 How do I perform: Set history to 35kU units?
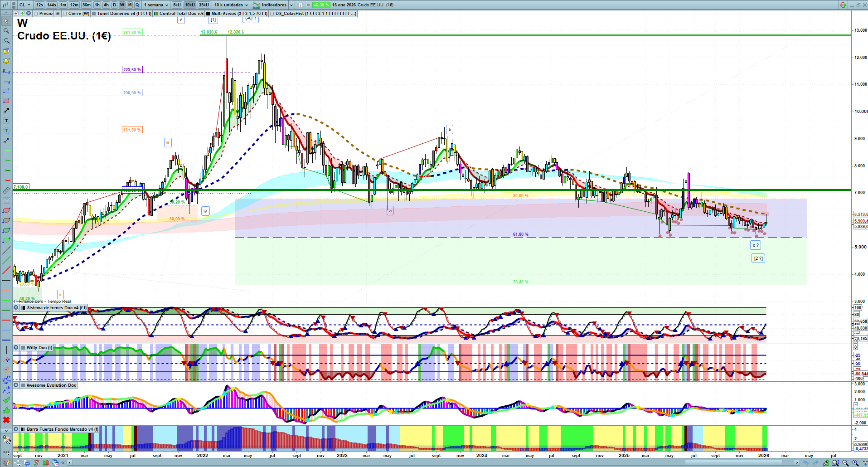[x=204, y=5]
